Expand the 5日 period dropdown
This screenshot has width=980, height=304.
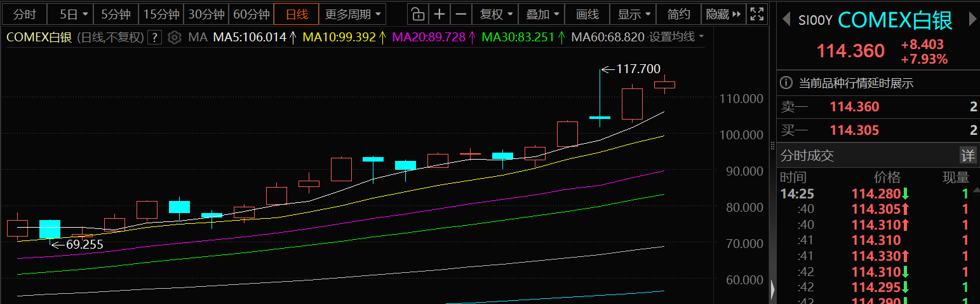pos(73,14)
